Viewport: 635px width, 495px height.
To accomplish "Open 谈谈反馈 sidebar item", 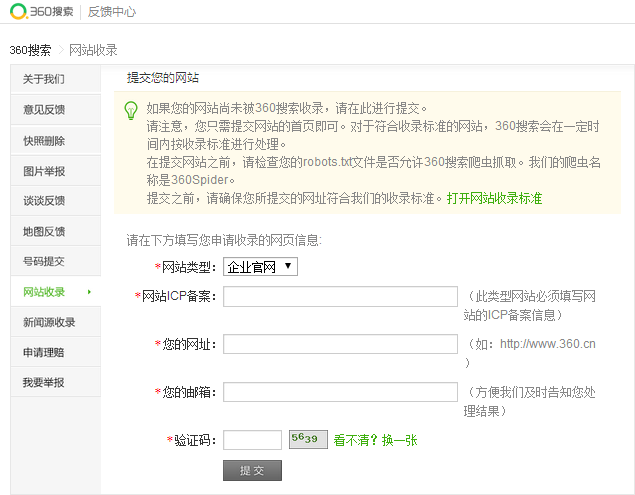I will point(55,201).
